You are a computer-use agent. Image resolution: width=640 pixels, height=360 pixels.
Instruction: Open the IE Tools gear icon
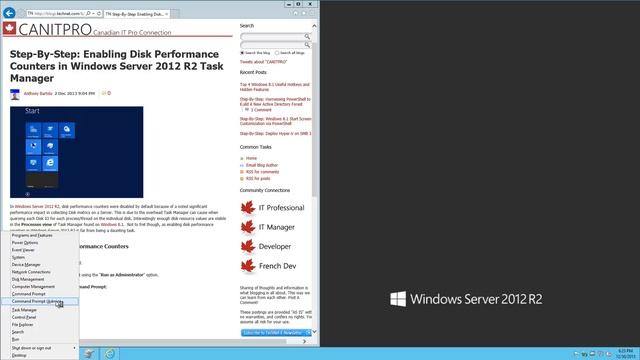click(311, 13)
